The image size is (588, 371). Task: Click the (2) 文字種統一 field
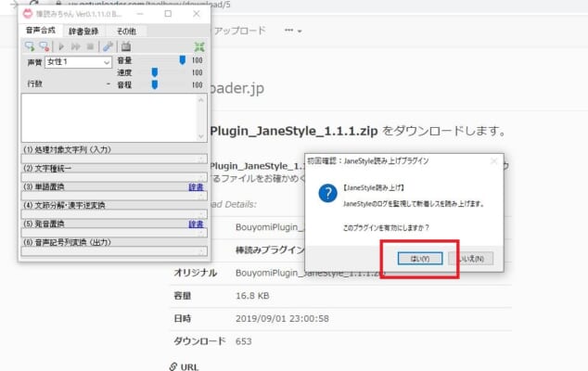click(114, 177)
